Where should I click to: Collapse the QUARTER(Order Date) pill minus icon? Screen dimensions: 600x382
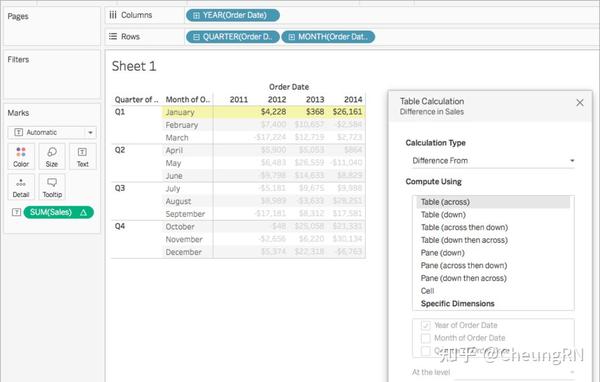pos(196,37)
